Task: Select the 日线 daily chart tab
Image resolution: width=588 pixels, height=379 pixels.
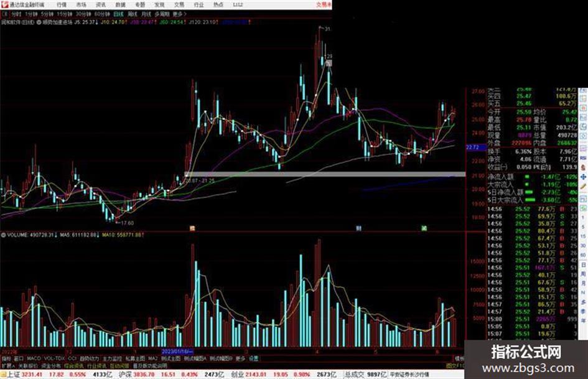Action: (118, 14)
